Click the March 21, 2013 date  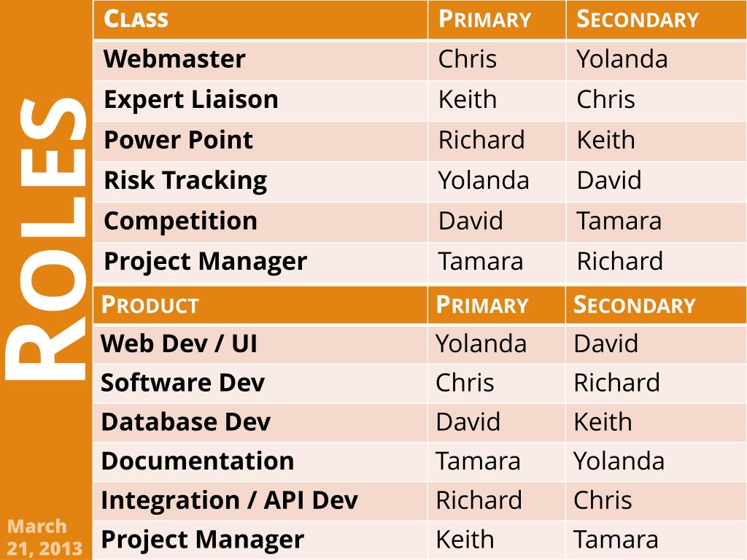[x=44, y=537]
